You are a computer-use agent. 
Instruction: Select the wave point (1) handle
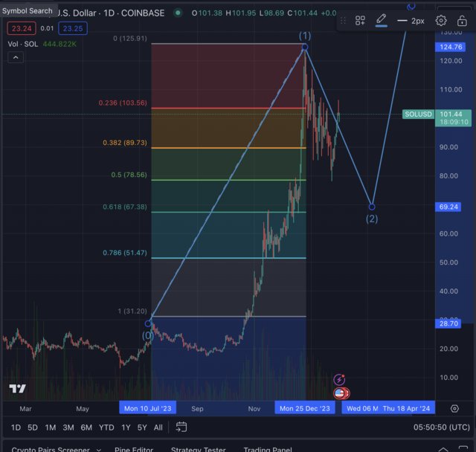click(305, 47)
